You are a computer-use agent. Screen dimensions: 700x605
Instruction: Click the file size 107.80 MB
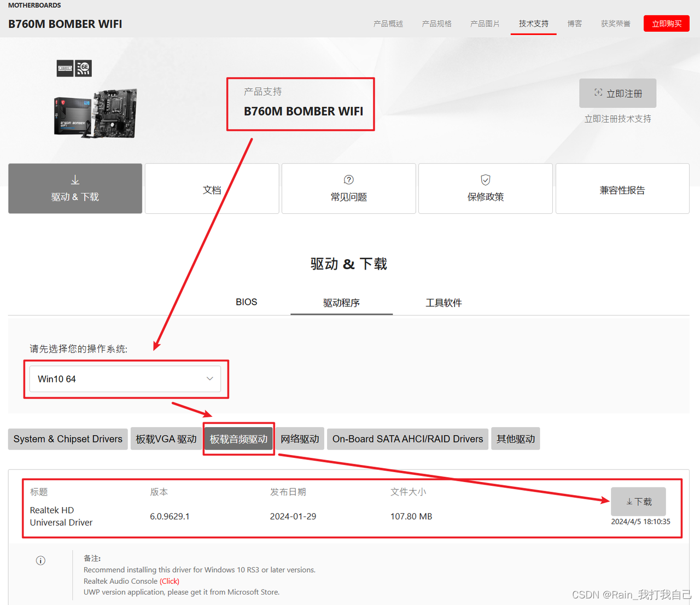pyautogui.click(x=411, y=516)
